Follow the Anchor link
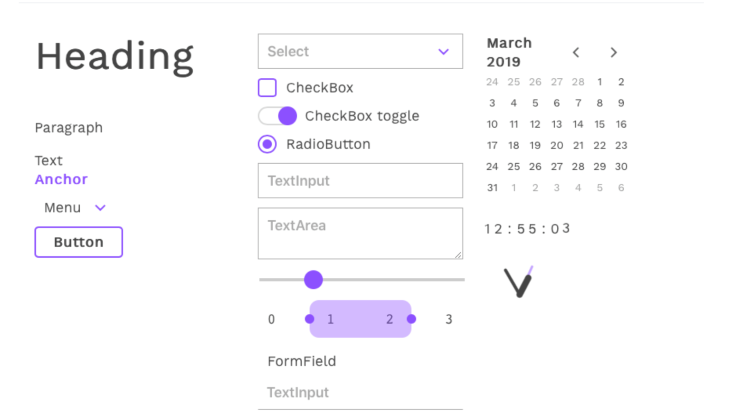The width and height of the screenshot is (730, 417). (61, 179)
